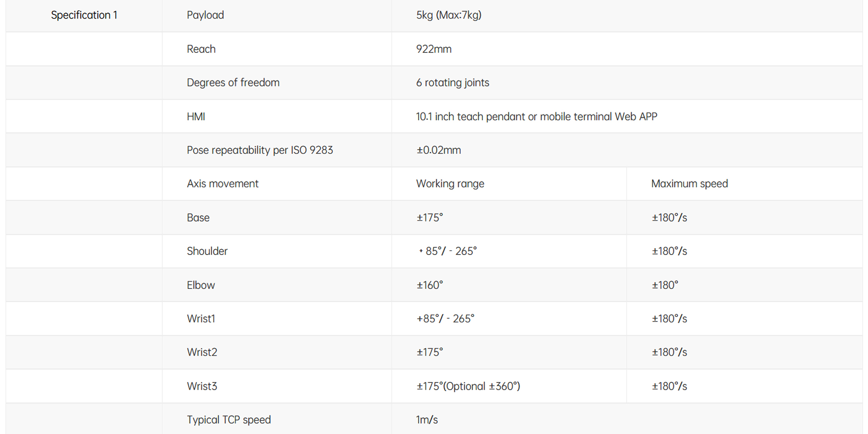This screenshot has height=434, width=868.
Task: Click the 10.1 inch teach pendant description
Action: pos(536,117)
